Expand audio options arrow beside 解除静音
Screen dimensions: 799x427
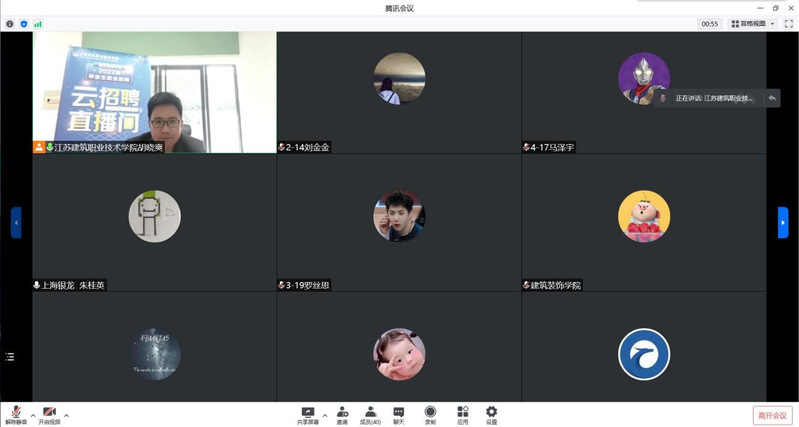pos(32,414)
